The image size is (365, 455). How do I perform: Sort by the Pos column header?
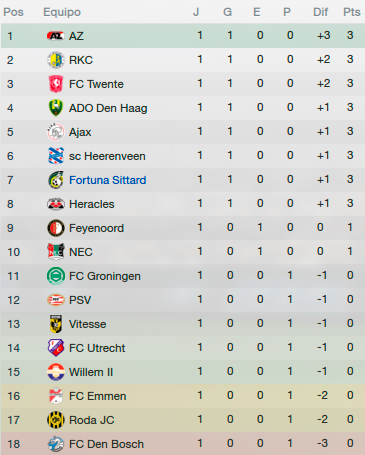pyautogui.click(x=13, y=12)
